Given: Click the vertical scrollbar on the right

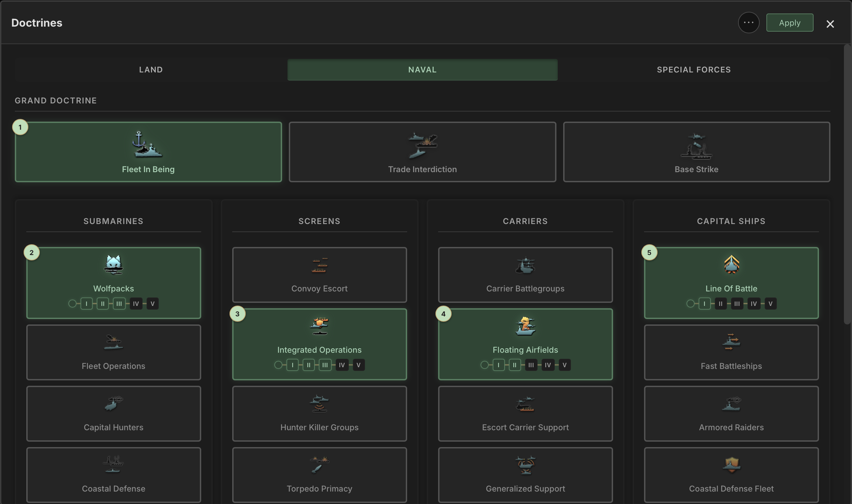Looking at the screenshot, I should click(x=847, y=184).
